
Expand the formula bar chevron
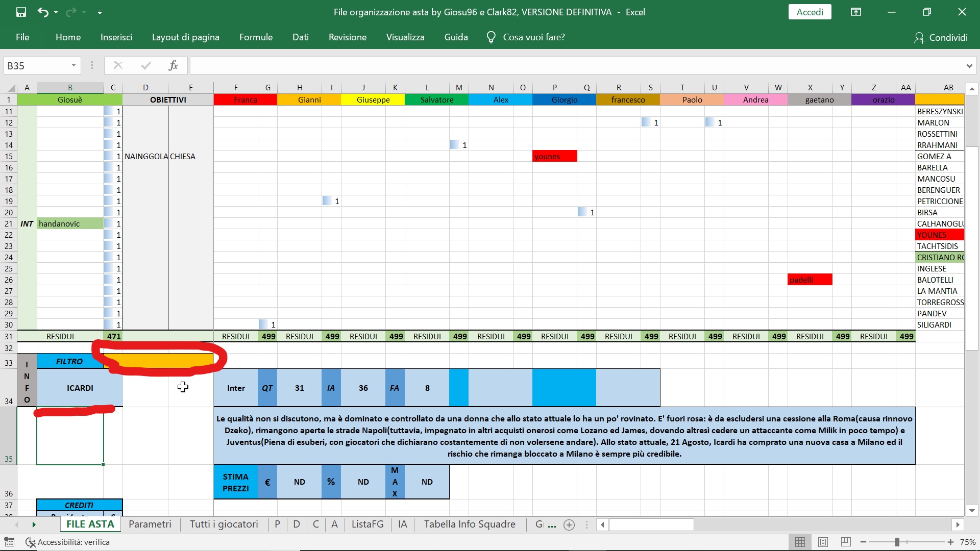(x=969, y=66)
